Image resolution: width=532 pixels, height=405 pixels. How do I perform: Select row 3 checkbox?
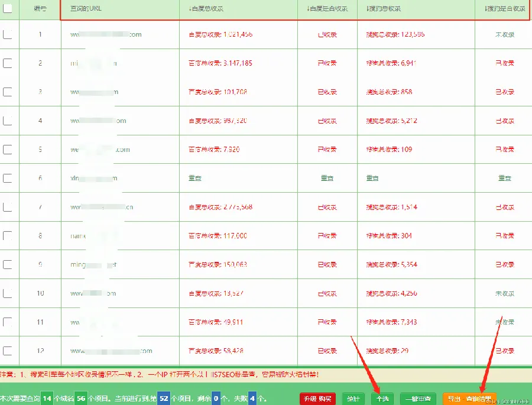click(8, 92)
